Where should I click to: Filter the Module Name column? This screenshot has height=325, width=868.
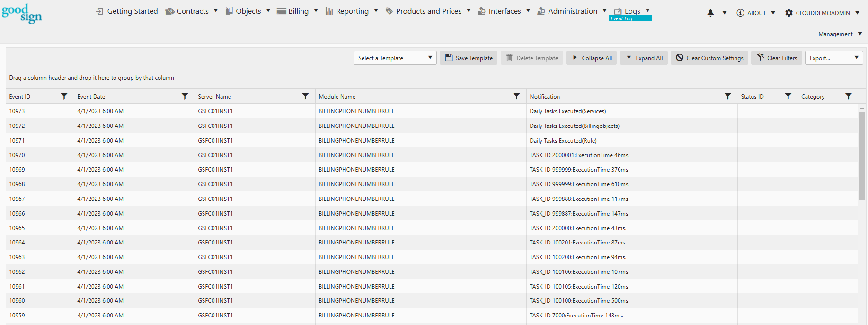(516, 96)
